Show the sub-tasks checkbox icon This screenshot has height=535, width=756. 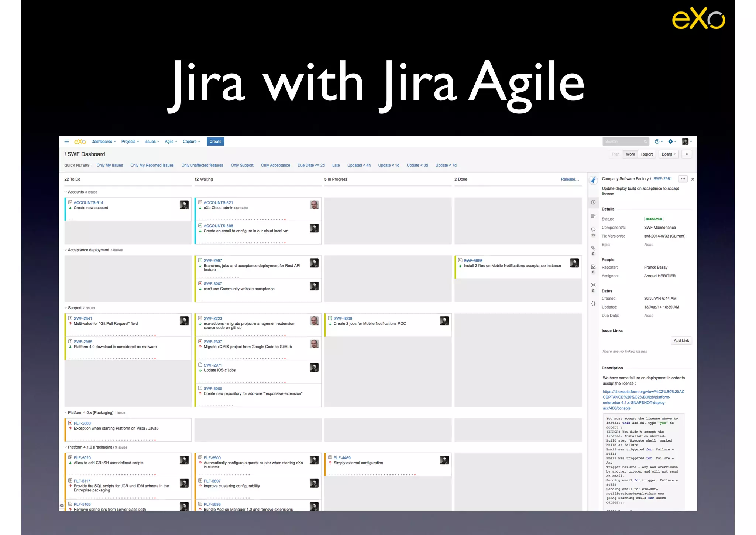[x=593, y=266]
